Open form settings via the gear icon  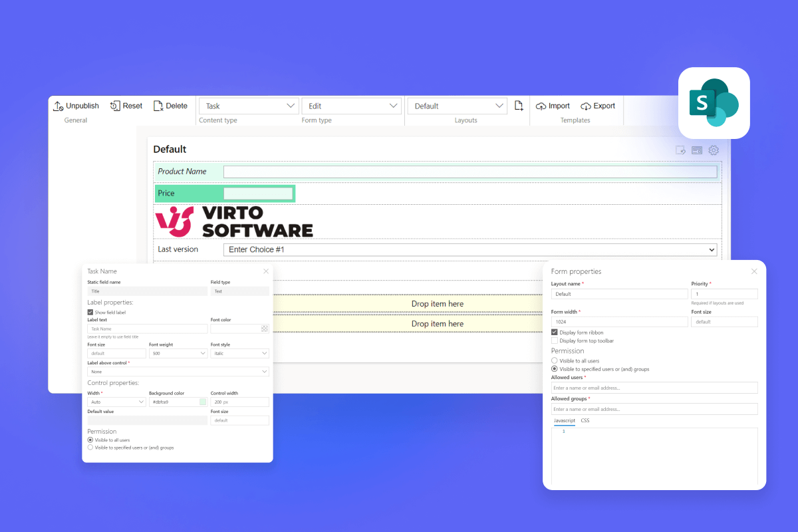point(714,150)
